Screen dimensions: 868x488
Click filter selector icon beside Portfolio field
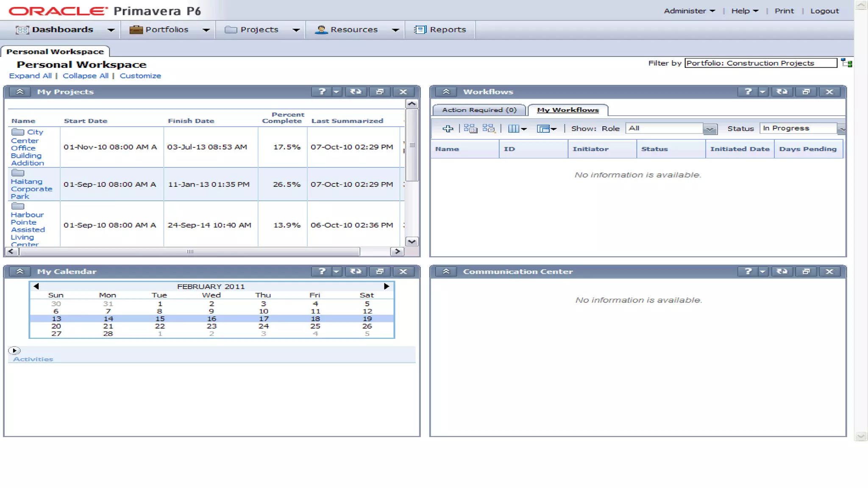click(x=846, y=64)
